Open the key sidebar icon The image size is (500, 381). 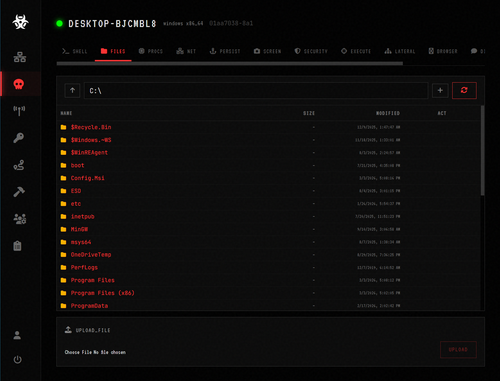coord(19,138)
